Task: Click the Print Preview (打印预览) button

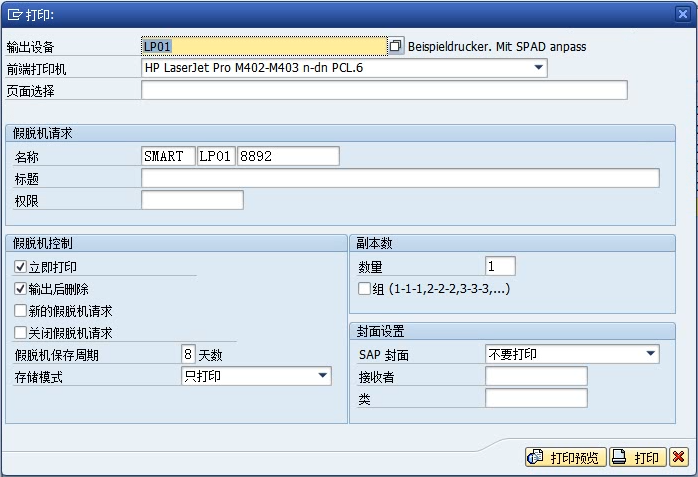Action: 566,457
